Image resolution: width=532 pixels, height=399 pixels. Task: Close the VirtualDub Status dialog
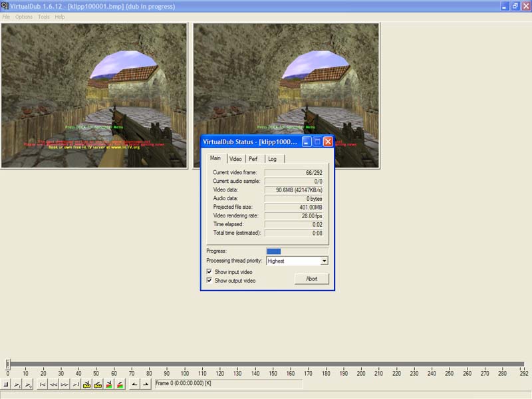328,142
